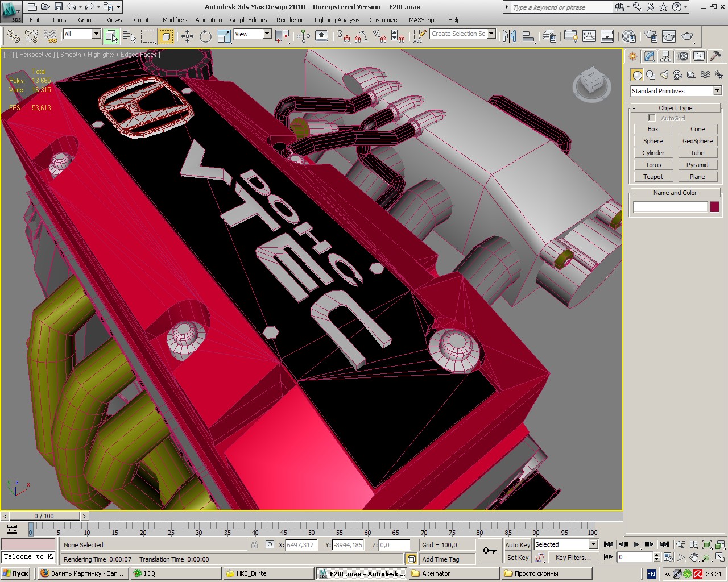Click the Save File icon
This screenshot has width=728, height=582.
pyautogui.click(x=59, y=7)
